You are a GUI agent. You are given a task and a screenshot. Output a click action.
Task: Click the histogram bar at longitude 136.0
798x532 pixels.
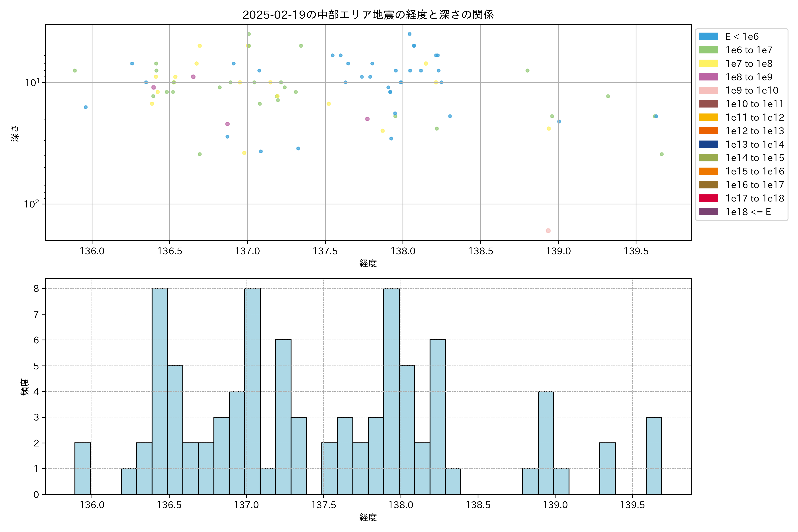point(82,469)
